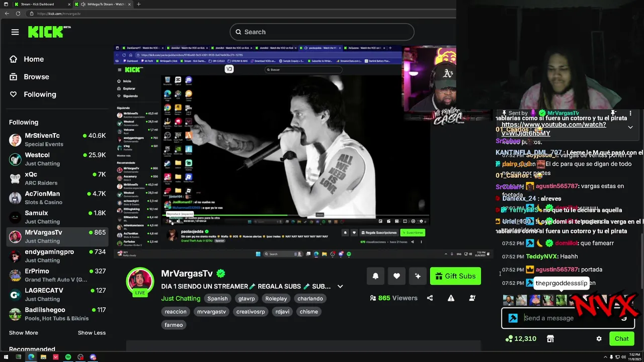Click Show Less under following list
Viewport: 644px width, 362px height.
92,333
